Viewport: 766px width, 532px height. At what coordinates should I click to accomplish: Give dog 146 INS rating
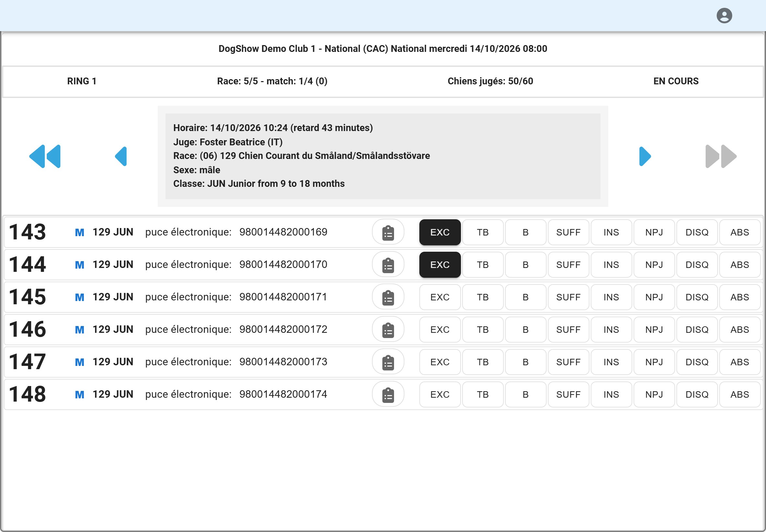point(611,329)
